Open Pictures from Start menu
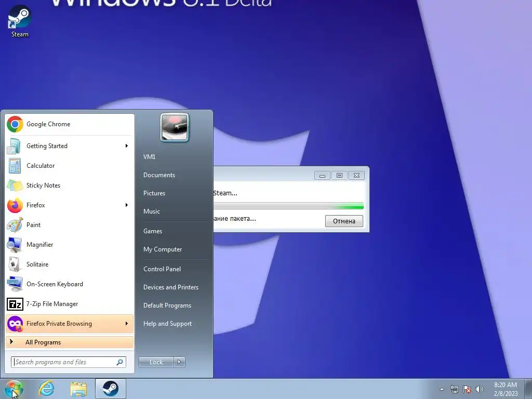 click(154, 193)
